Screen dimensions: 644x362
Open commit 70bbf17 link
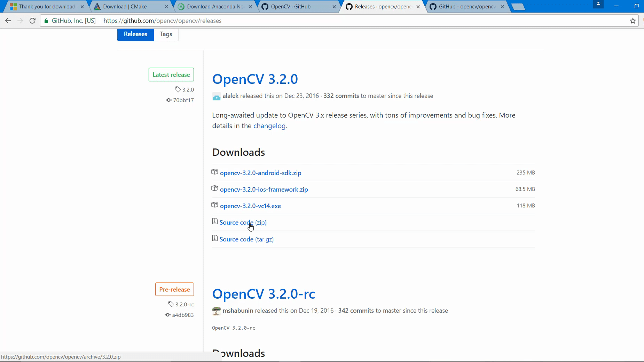(183, 100)
